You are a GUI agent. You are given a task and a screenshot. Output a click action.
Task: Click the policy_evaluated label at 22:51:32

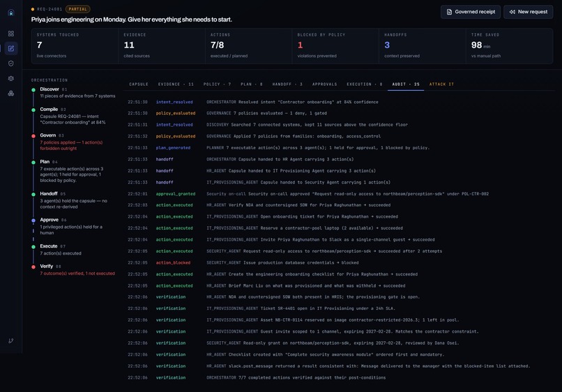pyautogui.click(x=176, y=136)
